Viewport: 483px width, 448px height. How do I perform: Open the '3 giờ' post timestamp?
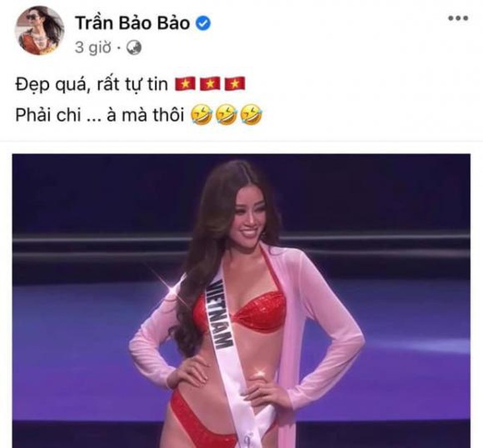click(x=93, y=48)
